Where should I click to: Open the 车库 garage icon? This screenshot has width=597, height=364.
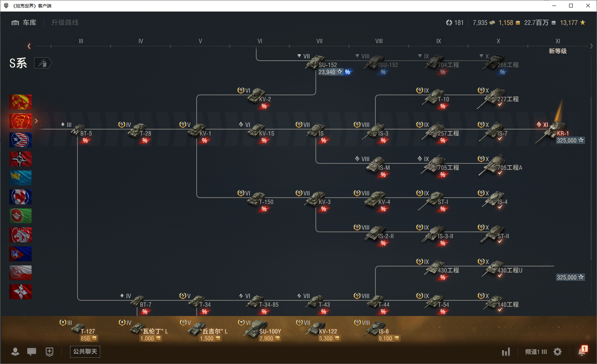[x=15, y=23]
